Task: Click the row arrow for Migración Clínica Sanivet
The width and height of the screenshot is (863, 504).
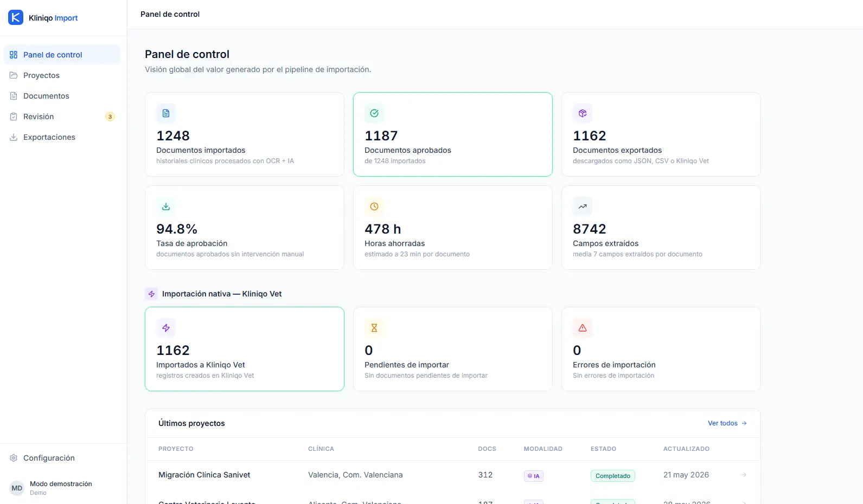Action: tap(744, 475)
